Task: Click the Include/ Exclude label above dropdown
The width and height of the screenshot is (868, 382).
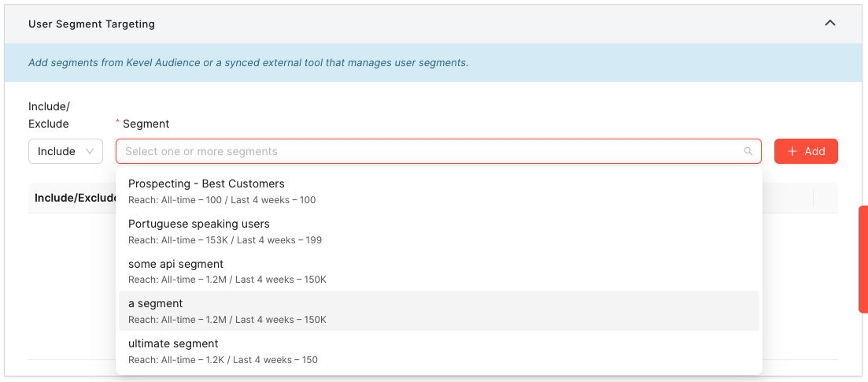Action: [x=49, y=115]
